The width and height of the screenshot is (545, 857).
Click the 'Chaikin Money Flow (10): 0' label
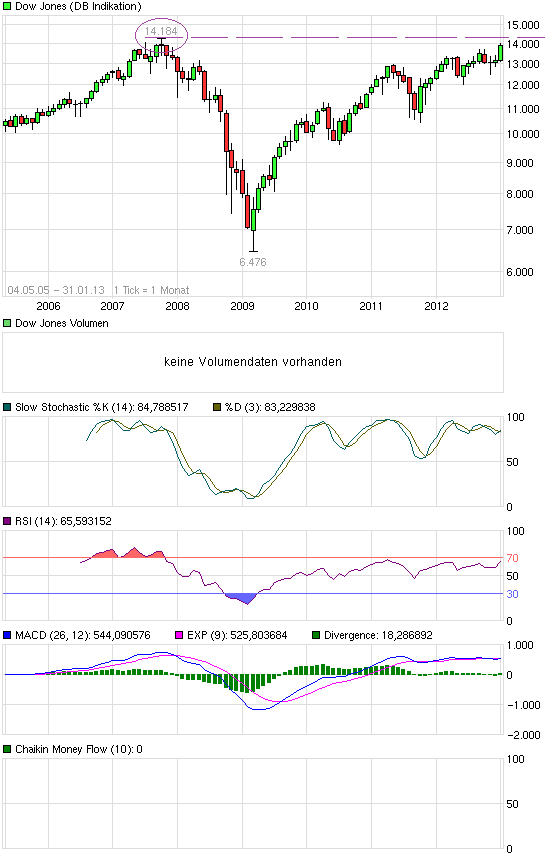[79, 749]
